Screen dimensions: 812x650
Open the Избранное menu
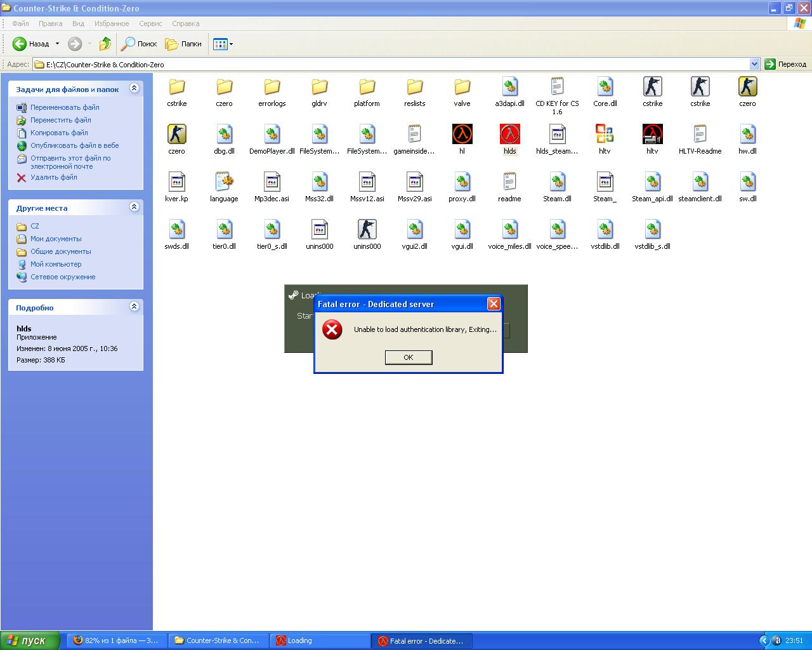[112, 23]
